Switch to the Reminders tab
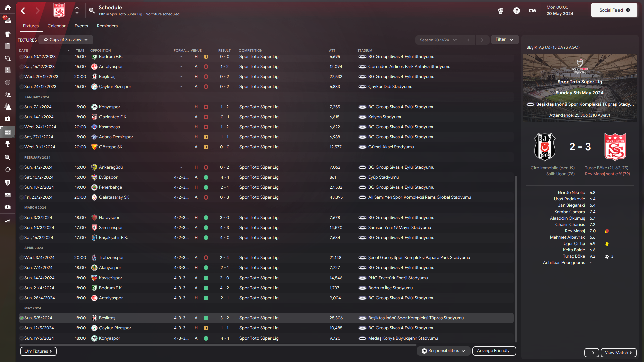Viewport: 644px width, 362px height. 107,26
